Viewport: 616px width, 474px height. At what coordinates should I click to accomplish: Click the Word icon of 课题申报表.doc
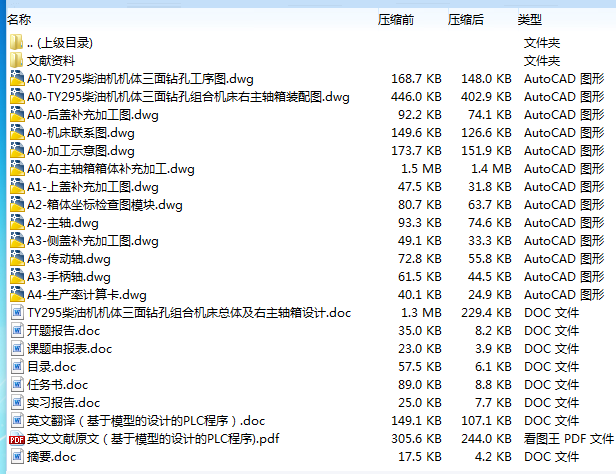[17, 349]
